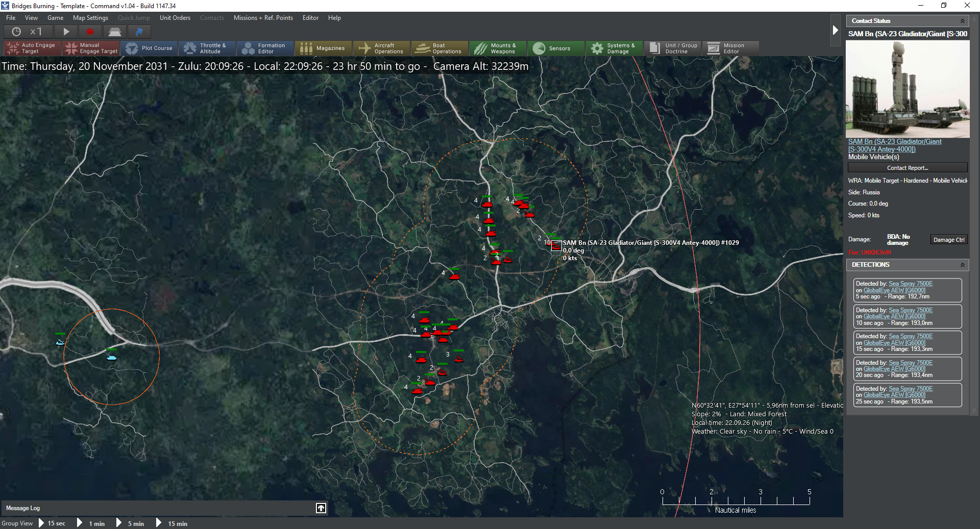Open Systems & Damage window
The height and width of the screenshot is (529, 980).
[614, 48]
